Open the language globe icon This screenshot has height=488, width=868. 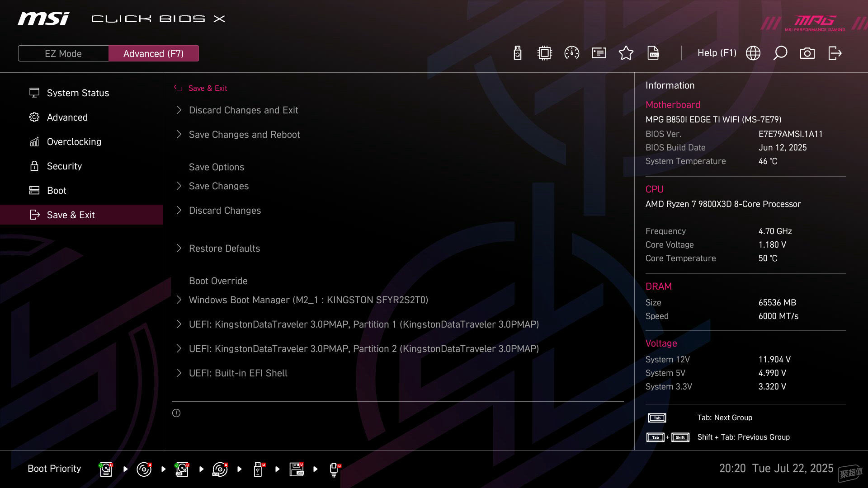(x=753, y=53)
